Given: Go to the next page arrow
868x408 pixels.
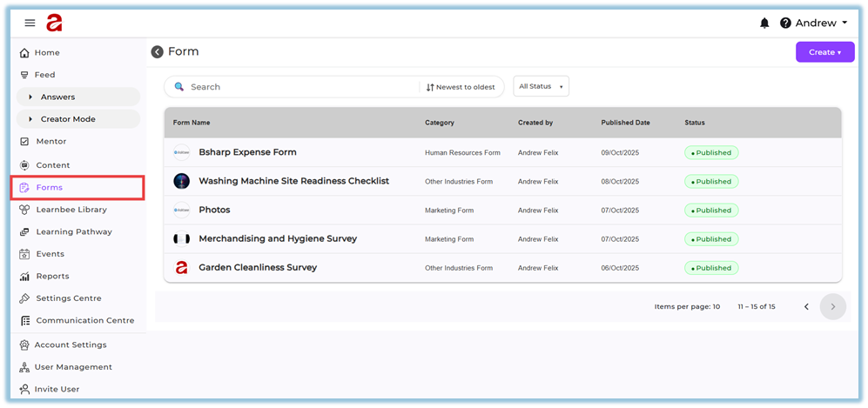Looking at the screenshot, I should [x=832, y=306].
